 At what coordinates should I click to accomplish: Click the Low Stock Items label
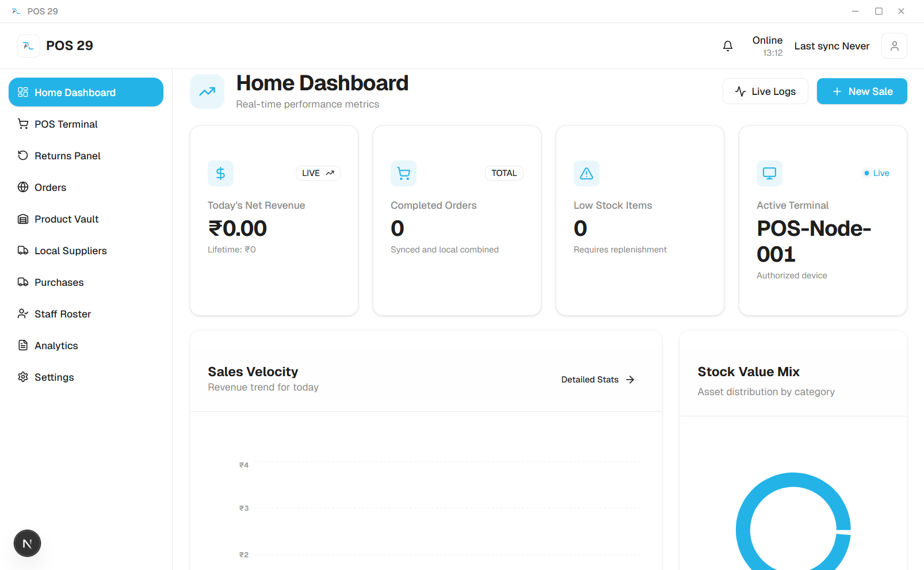(x=613, y=205)
